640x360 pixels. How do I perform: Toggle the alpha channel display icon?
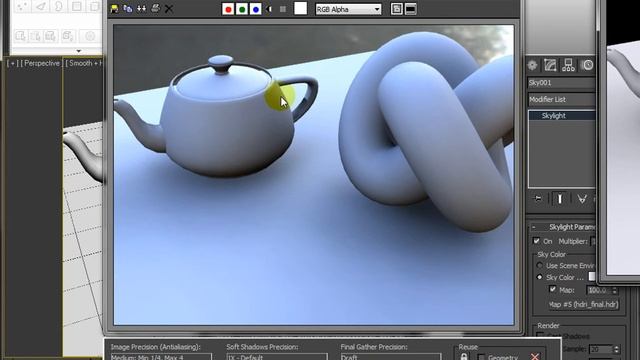[269, 9]
